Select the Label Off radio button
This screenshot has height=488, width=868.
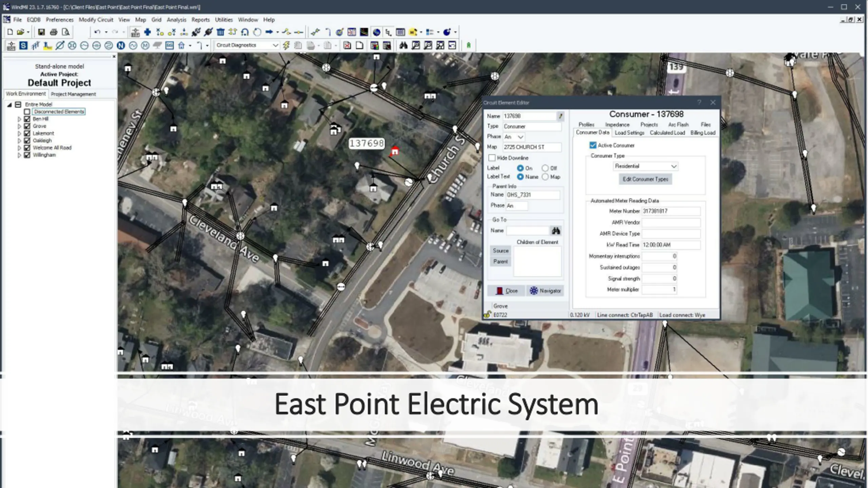[545, 168]
